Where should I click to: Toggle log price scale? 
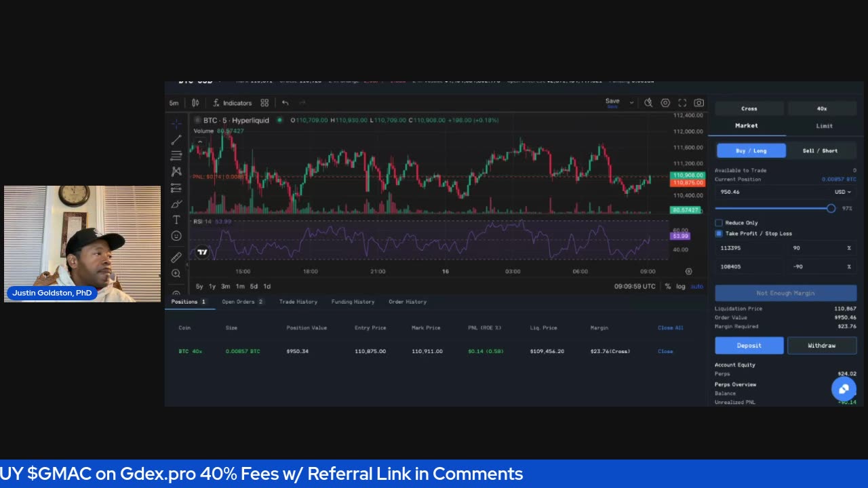[x=681, y=287]
